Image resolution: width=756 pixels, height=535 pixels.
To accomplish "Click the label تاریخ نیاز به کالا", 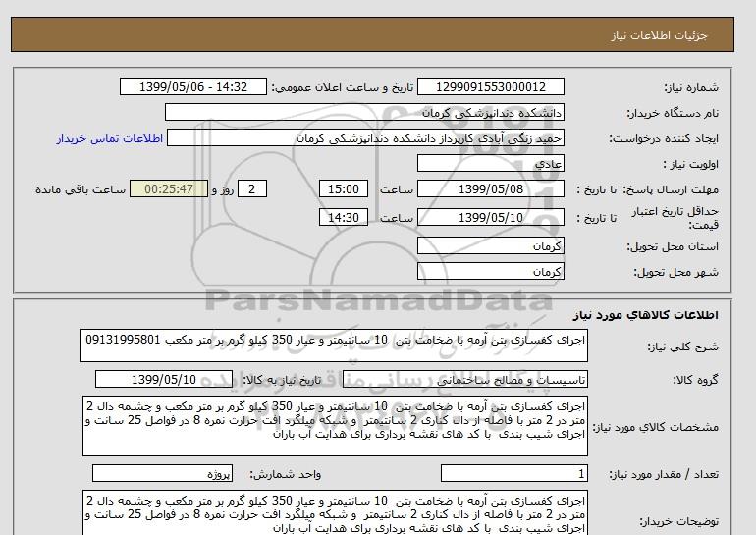I will pyautogui.click(x=281, y=380).
